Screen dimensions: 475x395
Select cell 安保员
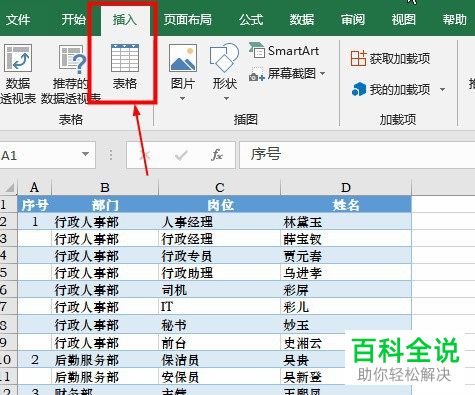220,377
